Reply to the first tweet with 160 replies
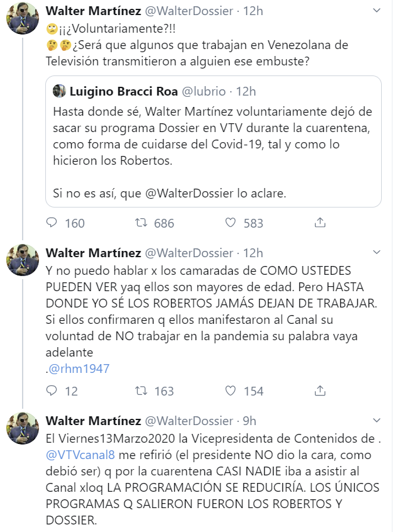The image size is (400, 532). click(x=52, y=223)
